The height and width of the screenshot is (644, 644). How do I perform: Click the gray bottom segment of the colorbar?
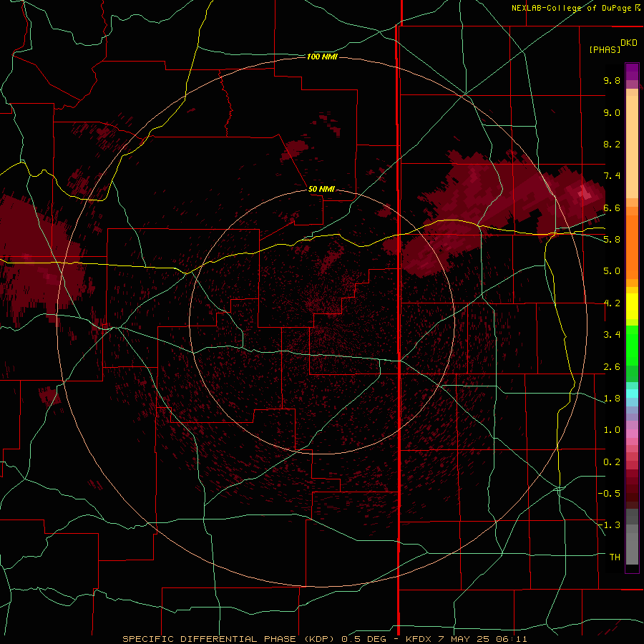632,548
